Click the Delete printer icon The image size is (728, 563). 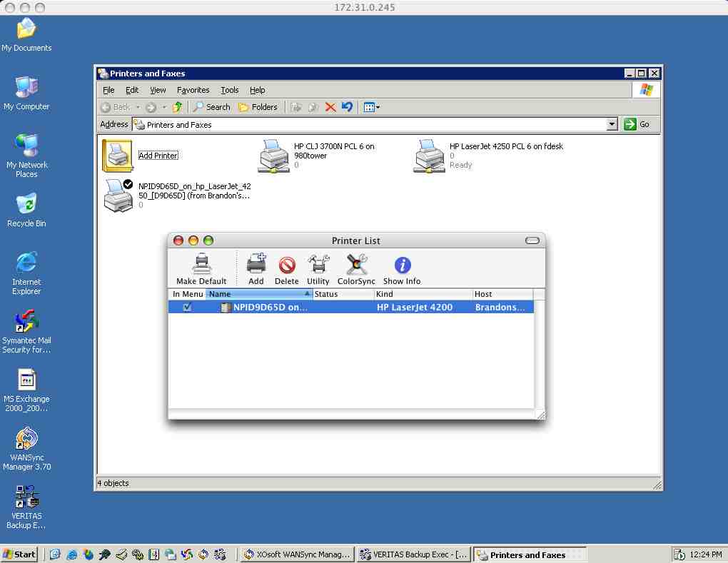(x=286, y=270)
